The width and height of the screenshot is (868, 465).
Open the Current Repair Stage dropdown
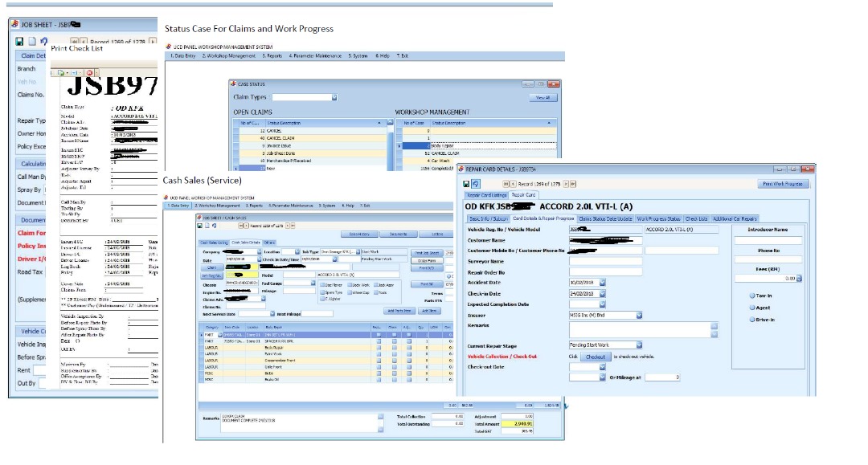tap(639, 344)
